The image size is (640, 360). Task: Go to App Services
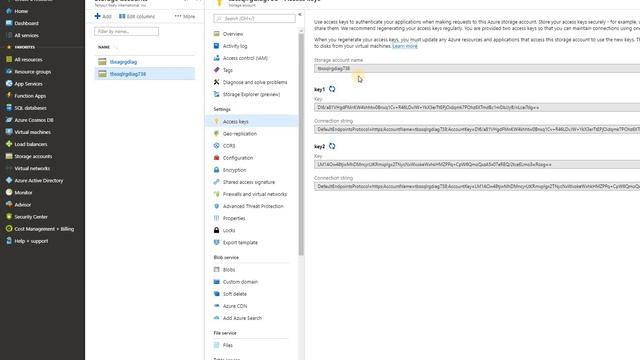coord(28,84)
